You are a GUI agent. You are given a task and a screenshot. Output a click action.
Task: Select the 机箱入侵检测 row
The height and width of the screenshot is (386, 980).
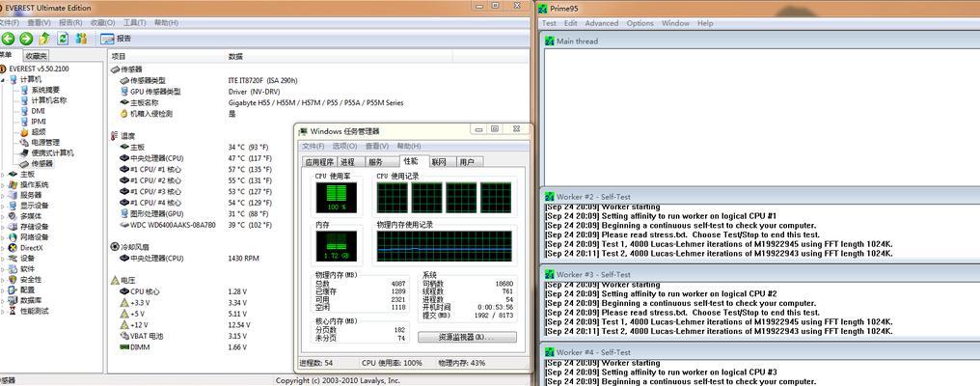[x=318, y=114]
